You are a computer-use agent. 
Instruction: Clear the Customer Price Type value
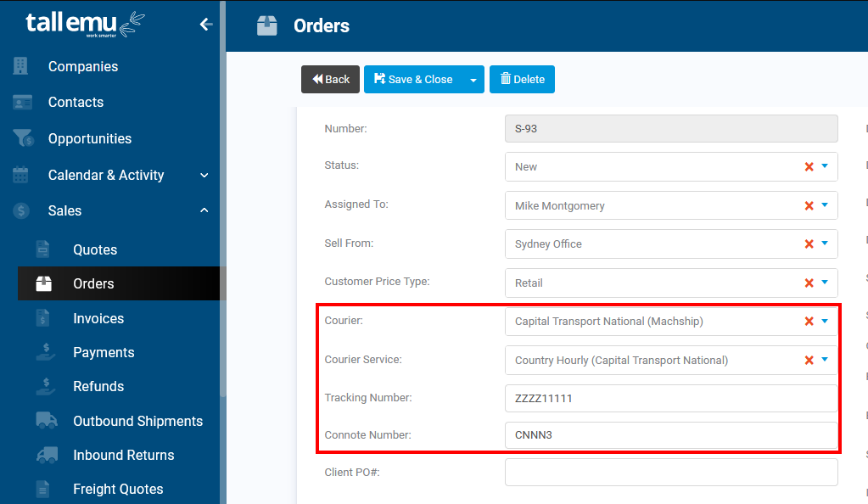point(809,283)
